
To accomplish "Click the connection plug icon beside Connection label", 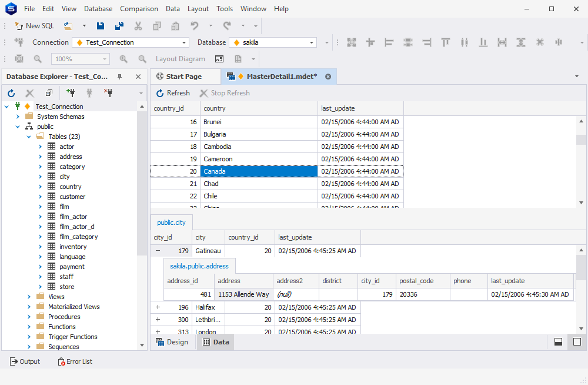I will pyautogui.click(x=19, y=42).
